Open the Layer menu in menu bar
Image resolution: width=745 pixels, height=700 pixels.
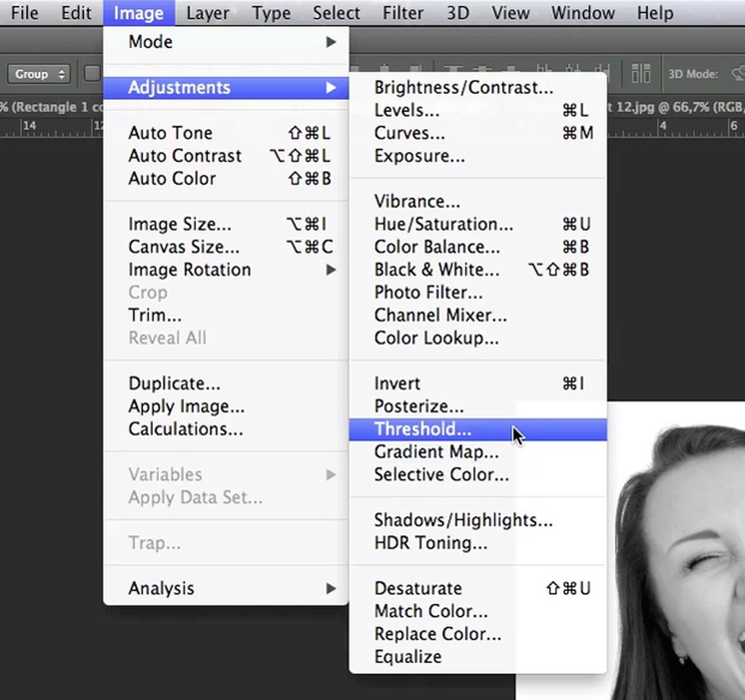207,13
